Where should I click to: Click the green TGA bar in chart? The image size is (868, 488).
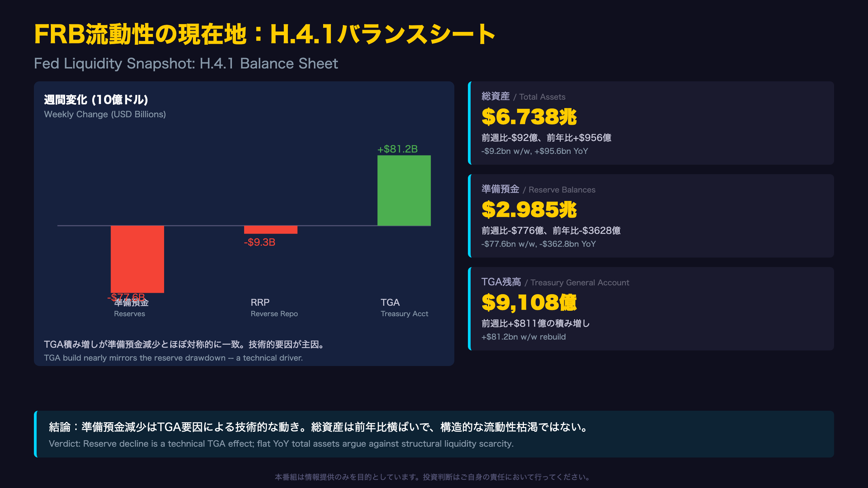pyautogui.click(x=404, y=190)
